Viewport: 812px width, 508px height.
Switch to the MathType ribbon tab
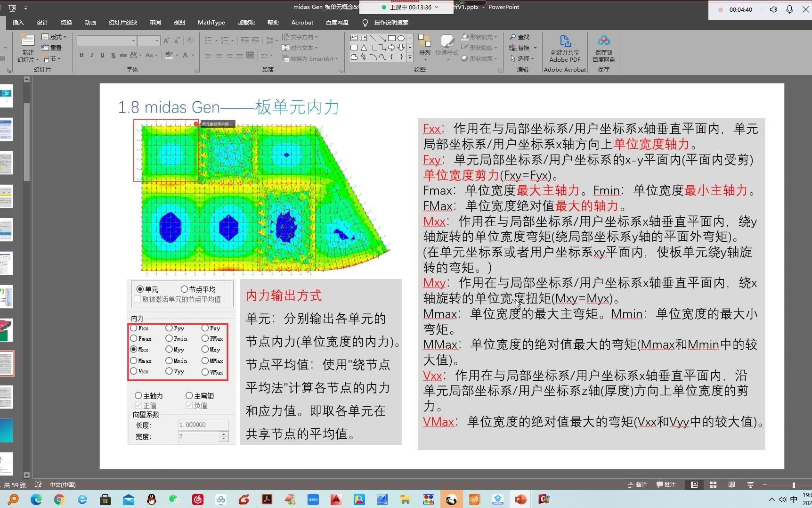[211, 22]
